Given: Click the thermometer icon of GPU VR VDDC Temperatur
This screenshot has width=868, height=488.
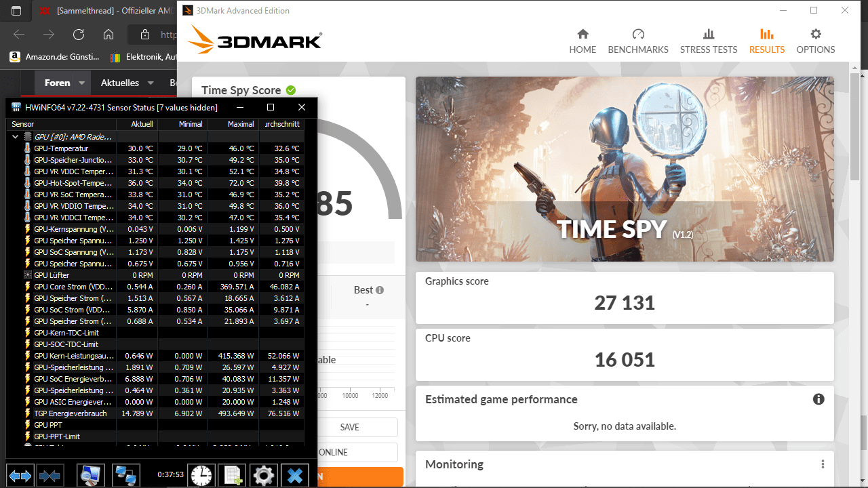Looking at the screenshot, I should coord(28,171).
